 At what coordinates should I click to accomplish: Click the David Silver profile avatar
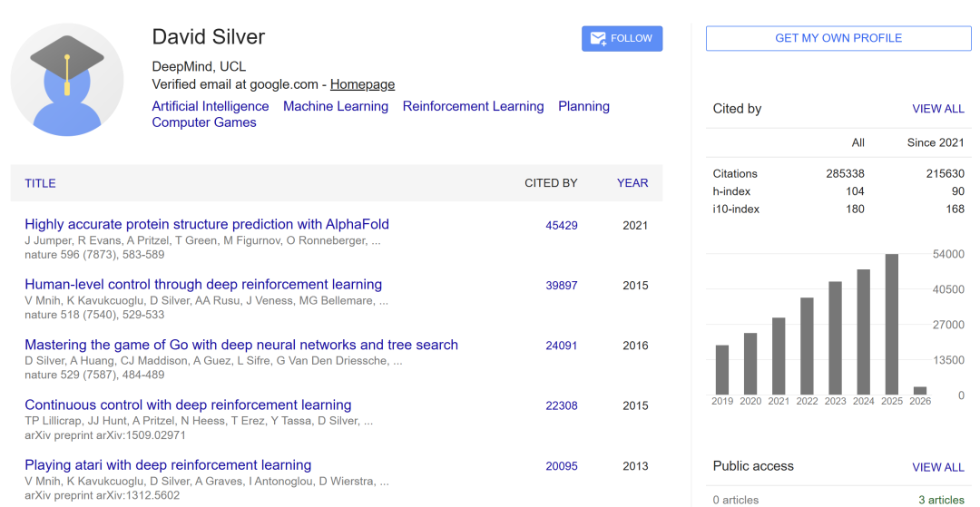66,80
